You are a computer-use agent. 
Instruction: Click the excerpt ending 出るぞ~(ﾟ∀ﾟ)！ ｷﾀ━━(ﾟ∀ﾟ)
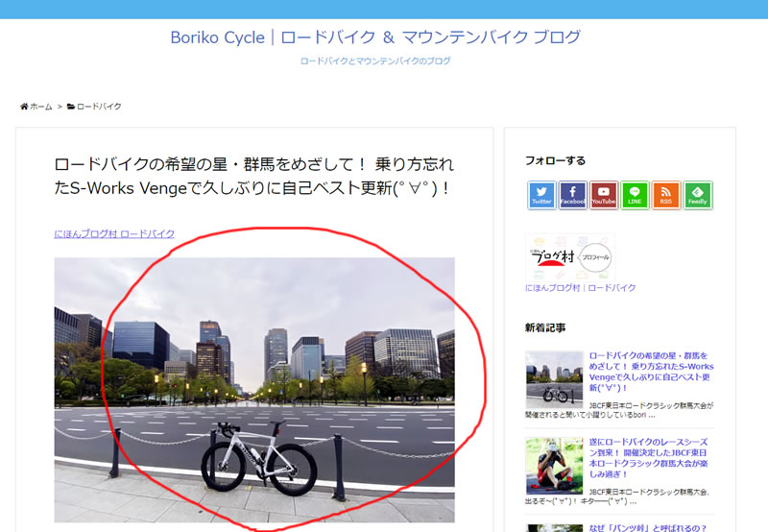pyautogui.click(x=617, y=496)
